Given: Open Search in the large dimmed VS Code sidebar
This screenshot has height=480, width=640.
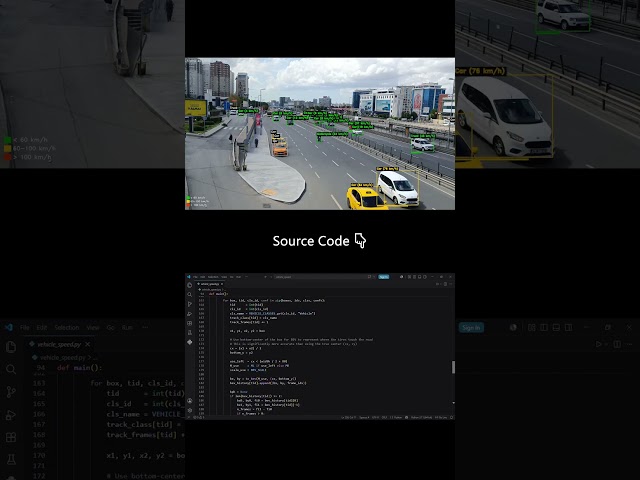Looking at the screenshot, I should point(11,369).
